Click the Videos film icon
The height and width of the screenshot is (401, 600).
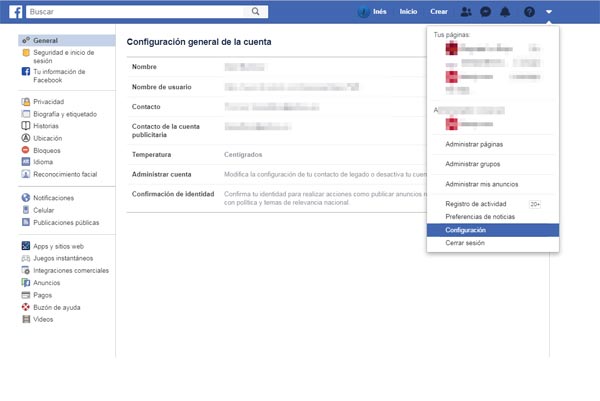coord(26,319)
